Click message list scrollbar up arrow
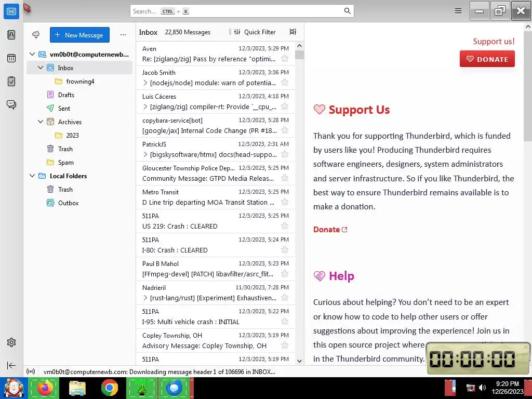This screenshot has height=399, width=532. point(299,46)
